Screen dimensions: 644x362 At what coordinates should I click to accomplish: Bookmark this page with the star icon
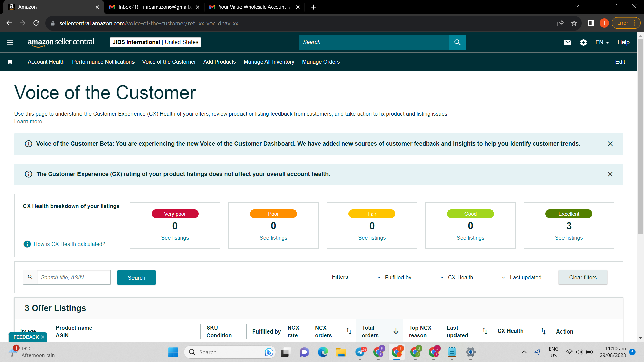(574, 23)
